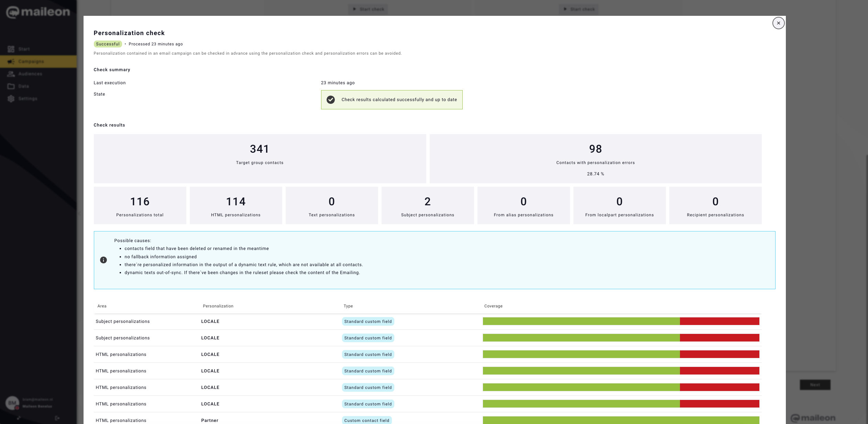Click the Contacts with personalization errors tile
Viewport: 868px width, 424px height.
595,159
